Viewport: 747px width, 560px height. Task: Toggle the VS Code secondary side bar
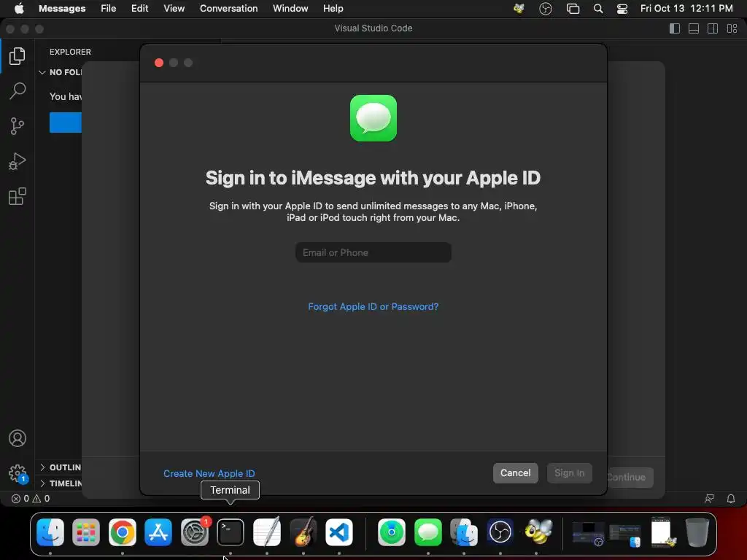tap(713, 28)
